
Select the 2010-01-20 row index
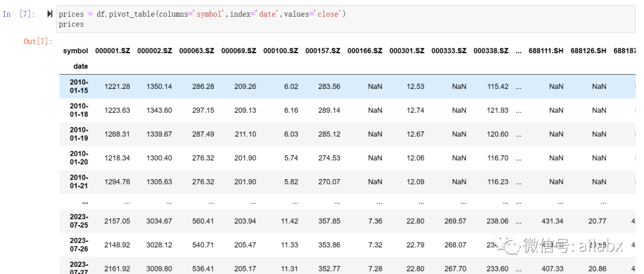79,158
